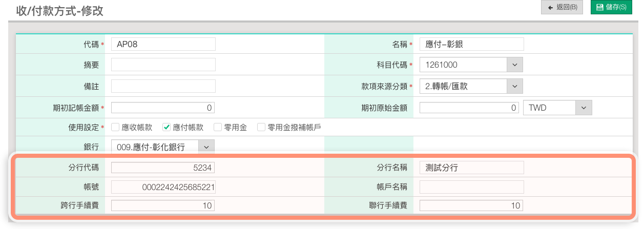This screenshot has height=229, width=644.
Task: Check the 應收帳款 checkbox
Action: 115,128
